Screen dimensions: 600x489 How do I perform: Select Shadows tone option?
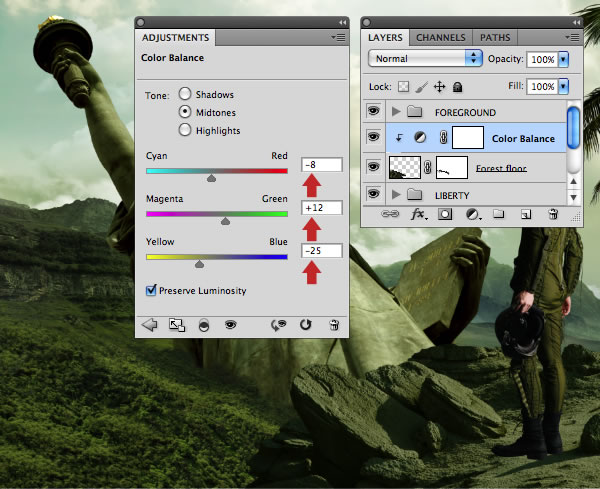pyautogui.click(x=185, y=93)
